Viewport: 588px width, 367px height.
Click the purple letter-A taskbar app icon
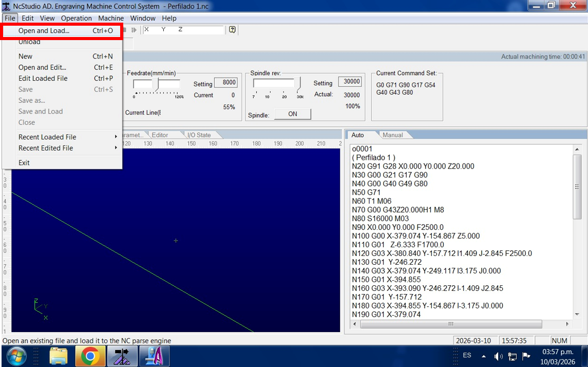(154, 356)
